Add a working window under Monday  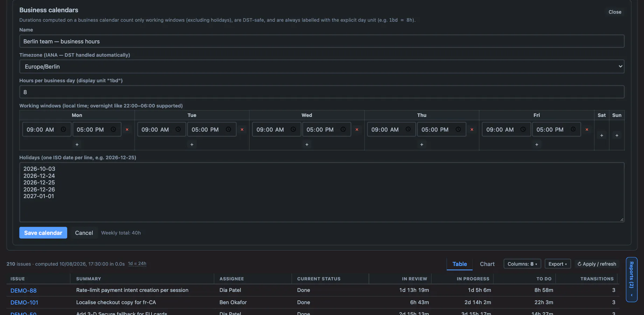77,145
